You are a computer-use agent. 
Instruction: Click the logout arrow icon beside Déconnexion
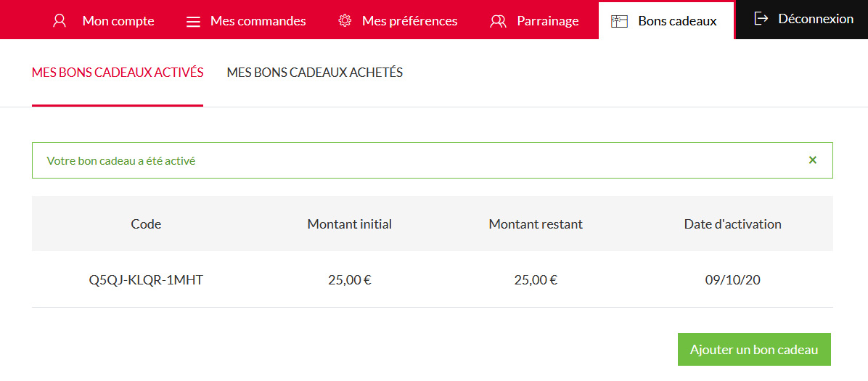(x=761, y=19)
